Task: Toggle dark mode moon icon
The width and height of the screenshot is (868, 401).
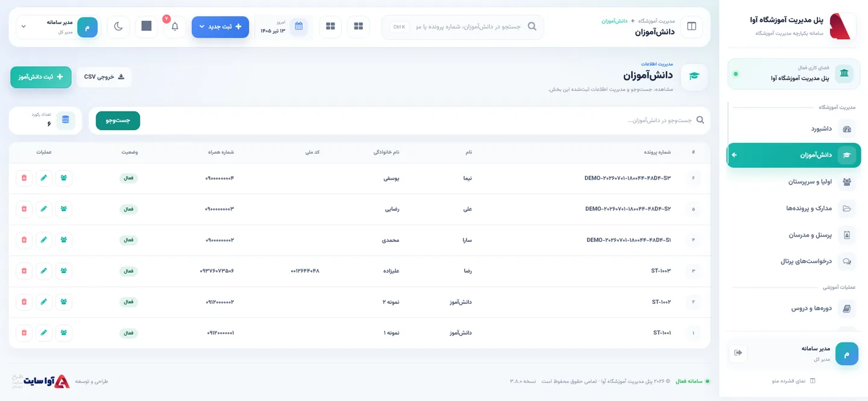Action: pyautogui.click(x=118, y=27)
